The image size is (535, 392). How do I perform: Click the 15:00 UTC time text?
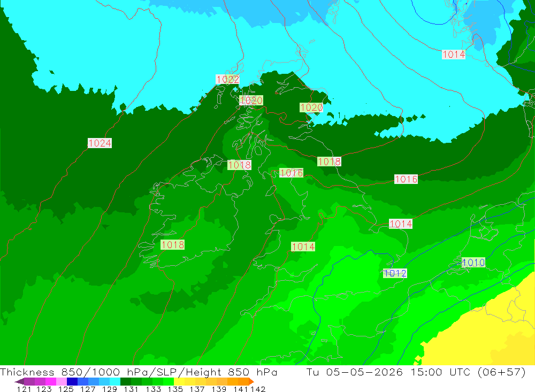[441, 372]
